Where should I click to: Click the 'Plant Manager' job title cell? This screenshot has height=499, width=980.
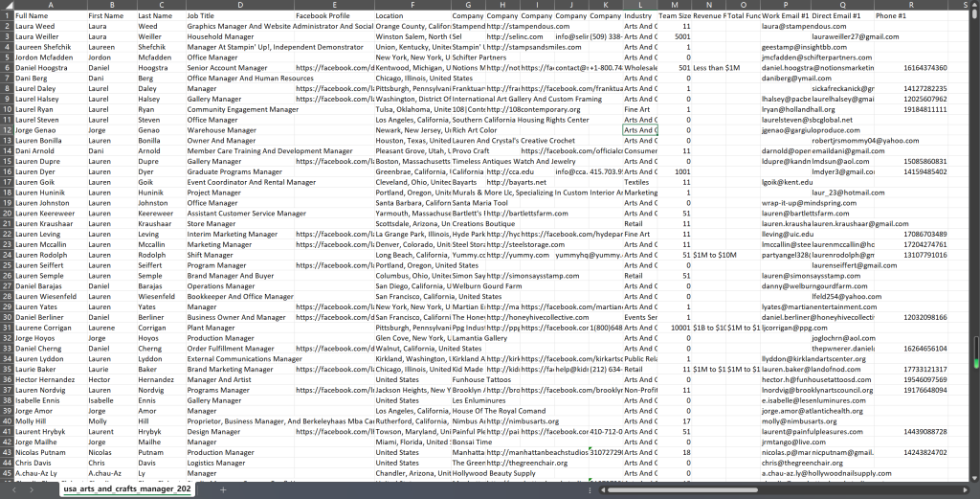pyautogui.click(x=240, y=328)
